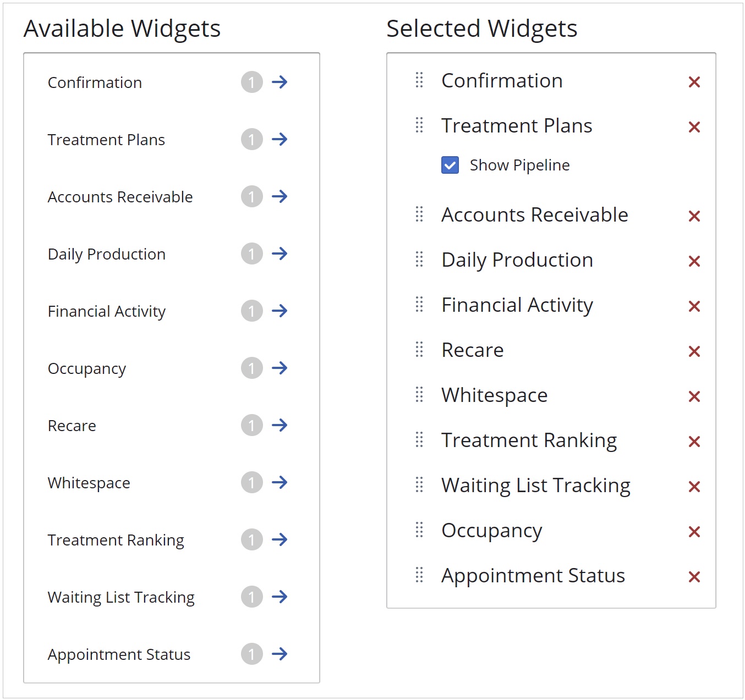Screen dimensions: 745x700
Task: Remove the Confirmation widget with its X
Action: click(x=694, y=81)
